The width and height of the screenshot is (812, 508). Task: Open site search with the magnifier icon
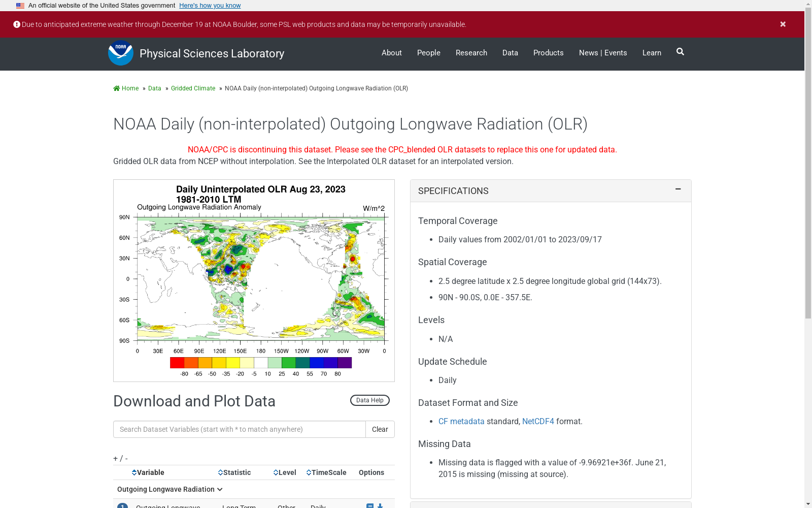[x=680, y=52]
